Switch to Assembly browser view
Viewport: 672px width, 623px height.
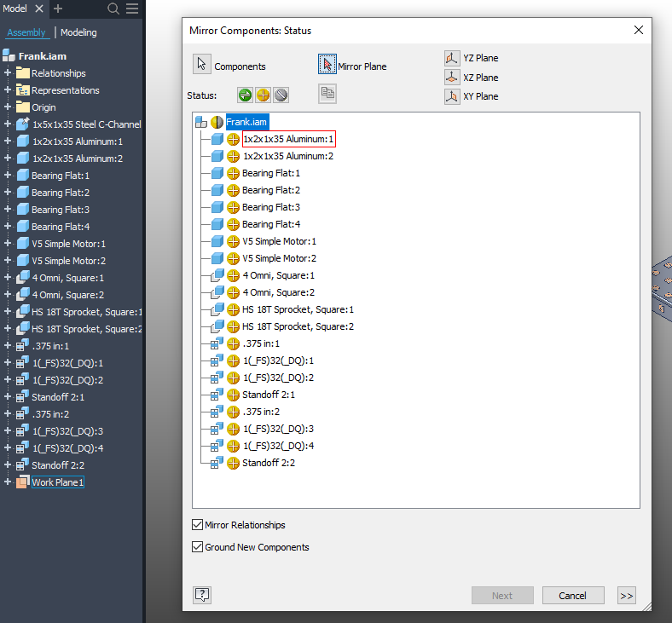coord(26,32)
